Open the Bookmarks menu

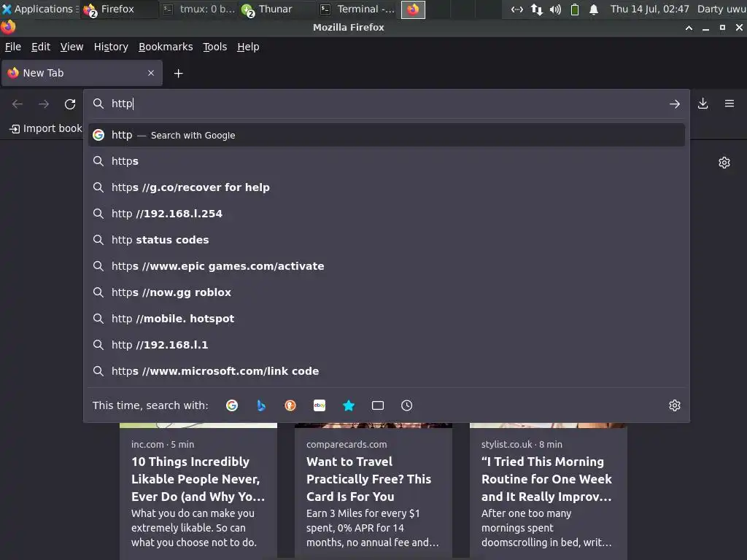click(x=166, y=47)
